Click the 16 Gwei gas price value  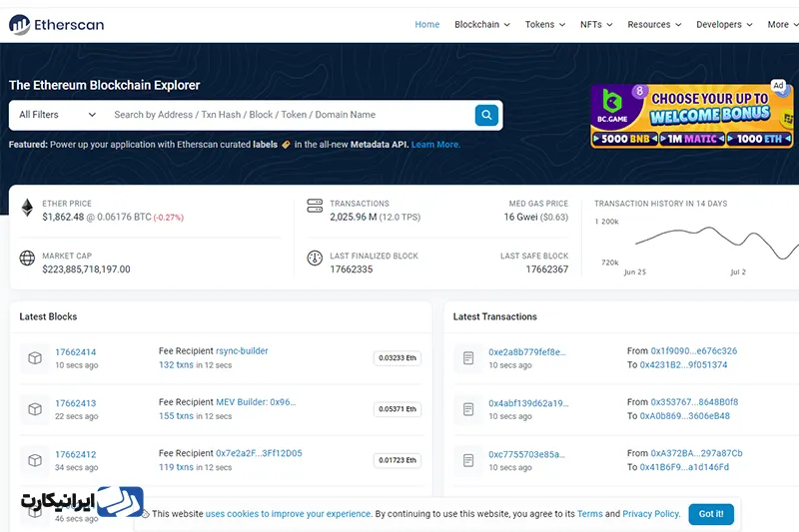520,217
